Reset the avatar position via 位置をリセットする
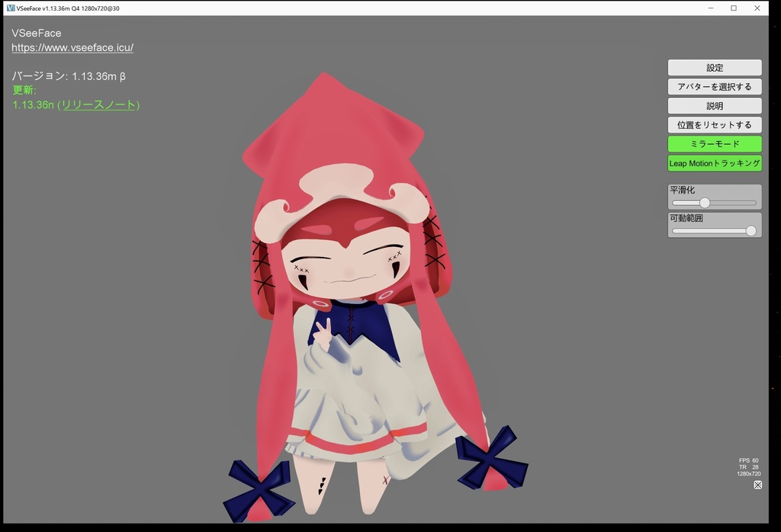781x532 pixels. [714, 124]
